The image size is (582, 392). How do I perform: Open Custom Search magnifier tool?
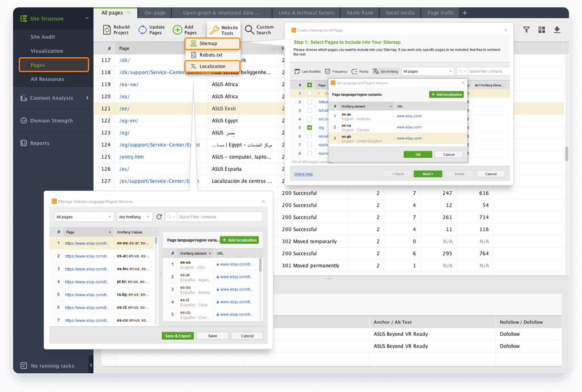[x=250, y=29]
